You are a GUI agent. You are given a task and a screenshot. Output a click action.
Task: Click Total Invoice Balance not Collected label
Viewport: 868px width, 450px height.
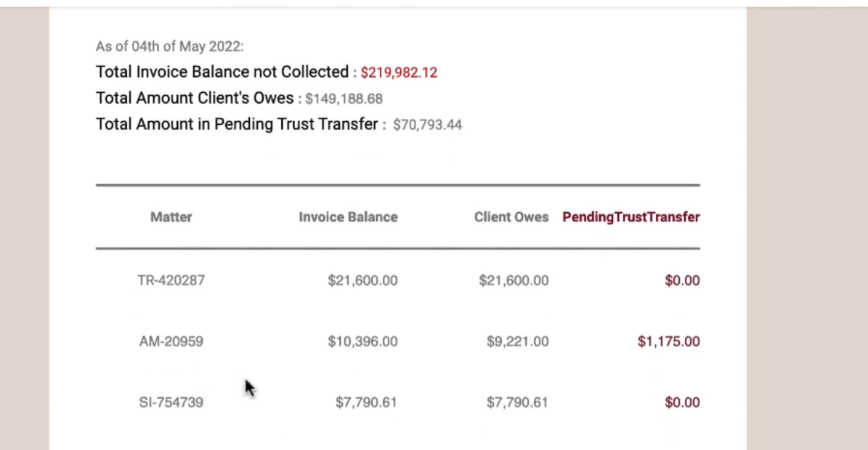coord(222,72)
